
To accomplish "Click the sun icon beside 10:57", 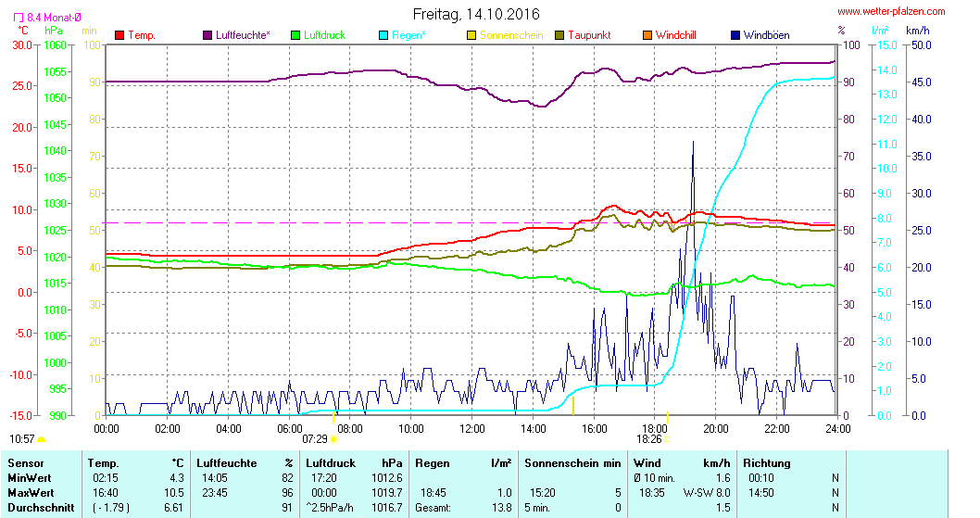I will pyautogui.click(x=42, y=439).
